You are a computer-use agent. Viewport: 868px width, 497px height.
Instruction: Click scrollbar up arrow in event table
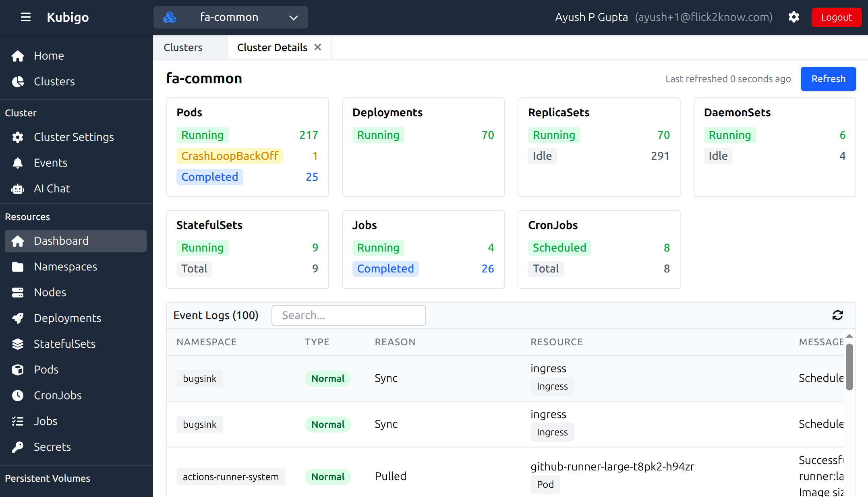click(x=849, y=336)
